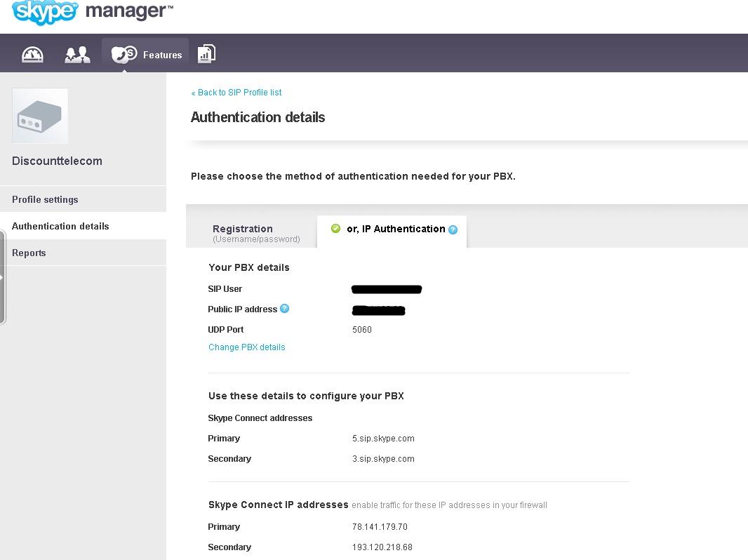Open the Reports chart icon in navbar

pos(206,54)
